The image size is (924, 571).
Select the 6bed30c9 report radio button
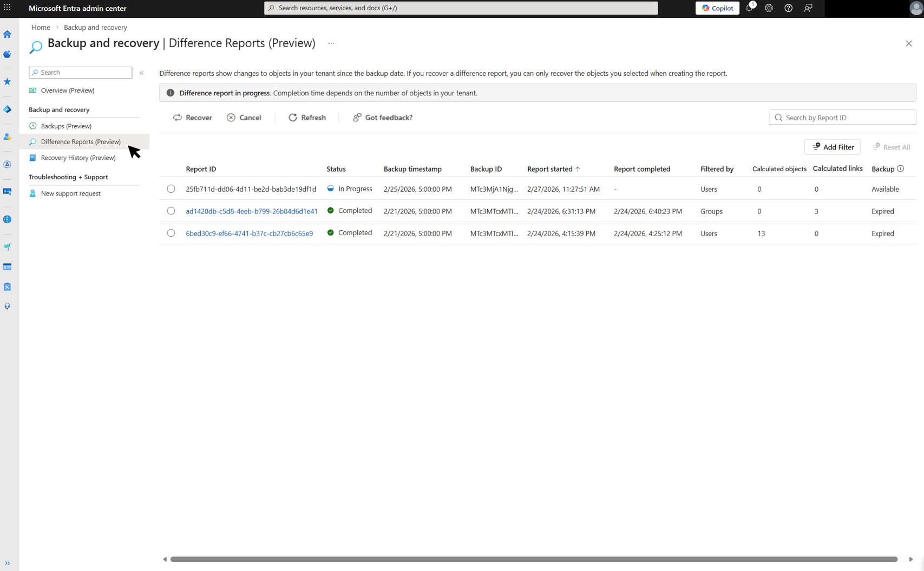pyautogui.click(x=171, y=233)
